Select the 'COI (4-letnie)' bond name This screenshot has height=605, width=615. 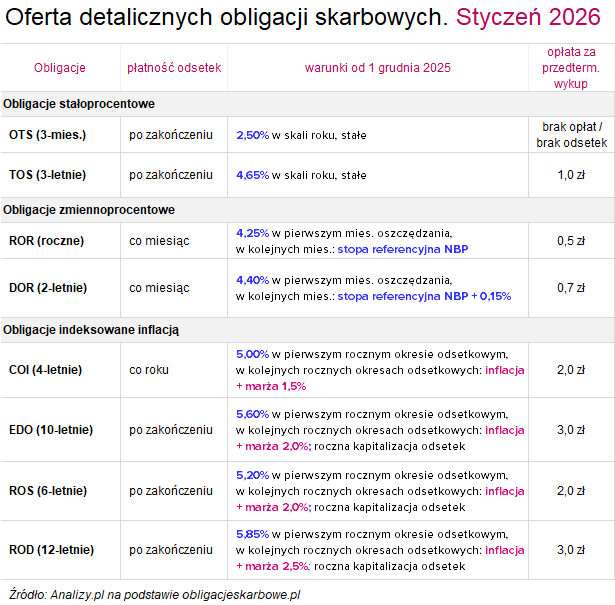46,369
